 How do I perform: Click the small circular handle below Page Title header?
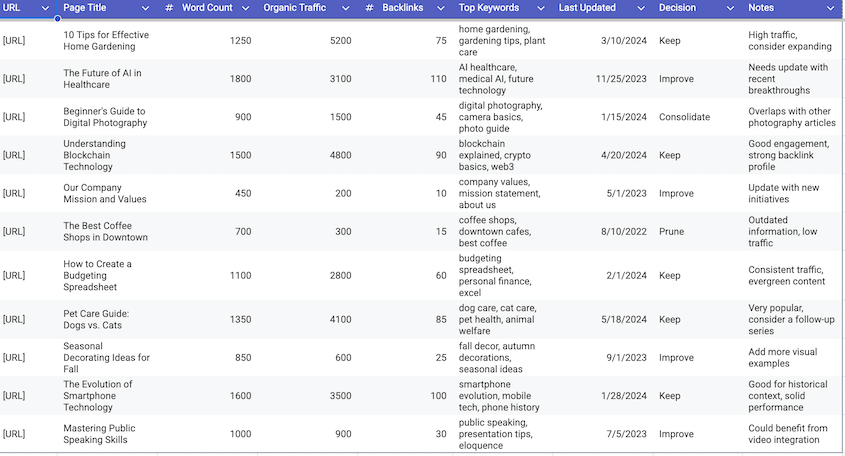tap(57, 19)
